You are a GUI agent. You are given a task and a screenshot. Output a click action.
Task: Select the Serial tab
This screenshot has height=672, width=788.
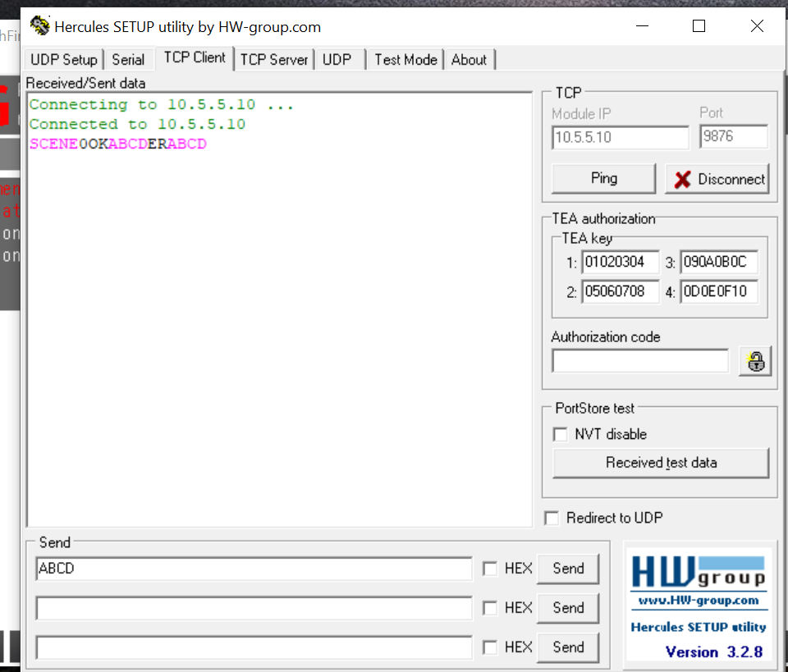tap(128, 58)
